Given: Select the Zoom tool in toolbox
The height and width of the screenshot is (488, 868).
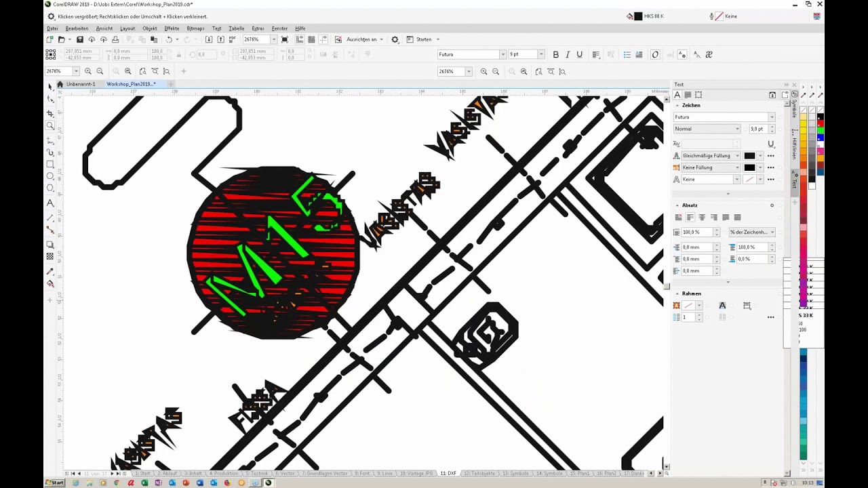Looking at the screenshot, I should click(50, 125).
